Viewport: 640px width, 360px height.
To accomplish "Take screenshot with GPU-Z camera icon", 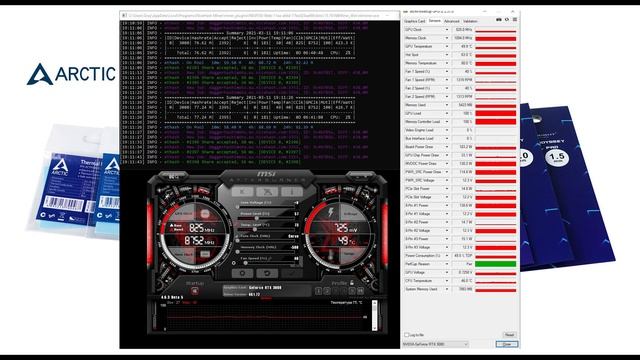I will [x=499, y=20].
